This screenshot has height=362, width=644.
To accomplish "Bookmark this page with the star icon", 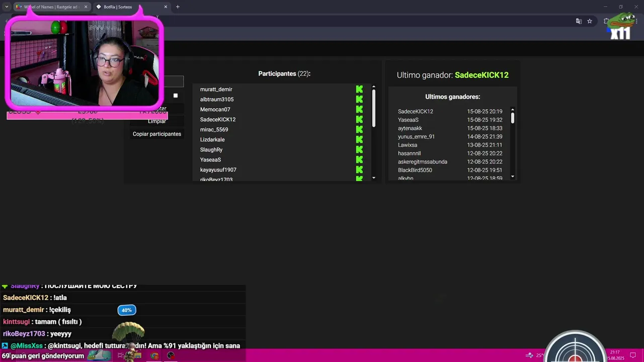I will [590, 21].
